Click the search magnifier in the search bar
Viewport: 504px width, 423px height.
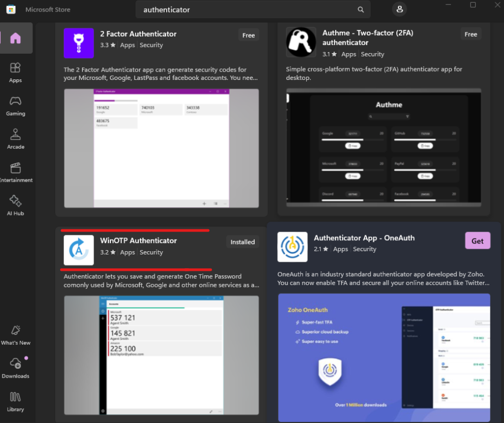click(361, 9)
